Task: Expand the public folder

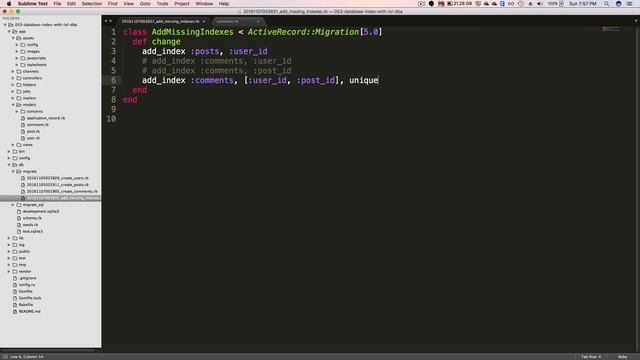Action: pos(9,251)
